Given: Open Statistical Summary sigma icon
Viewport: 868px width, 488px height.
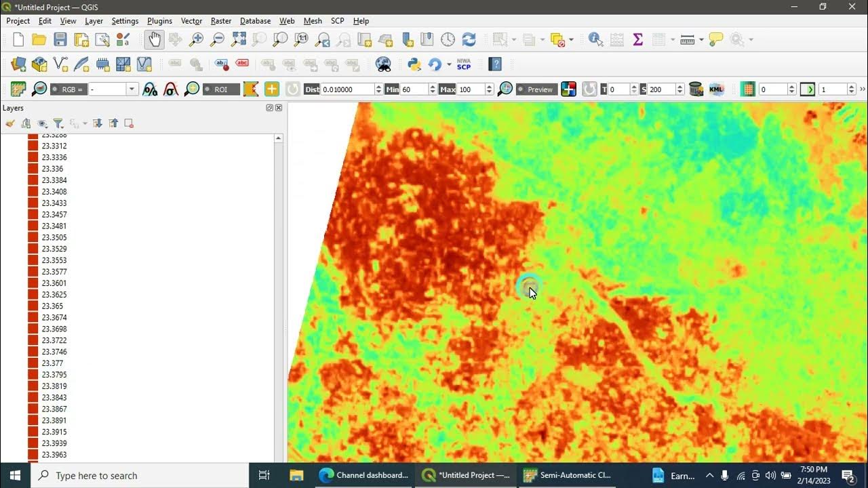Looking at the screenshot, I should (637, 39).
